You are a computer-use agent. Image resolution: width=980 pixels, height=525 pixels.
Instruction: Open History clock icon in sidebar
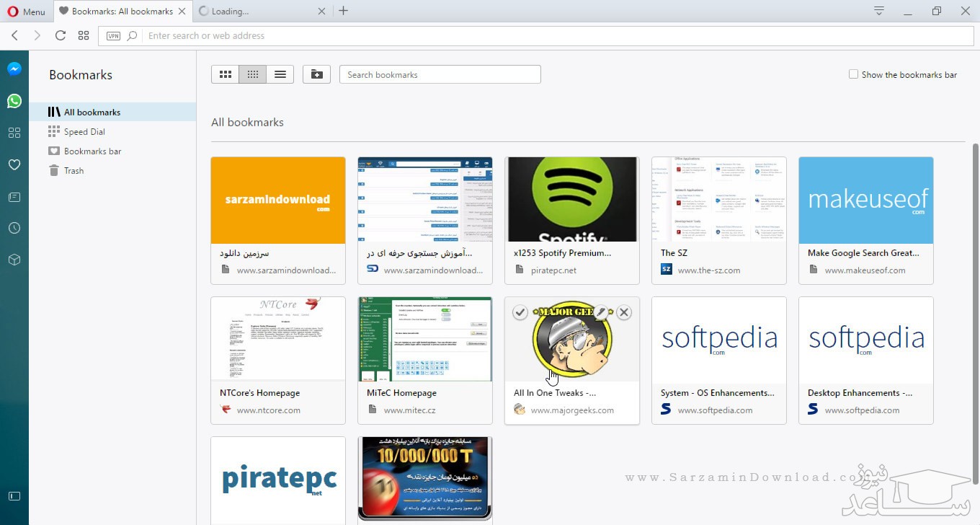tap(14, 228)
